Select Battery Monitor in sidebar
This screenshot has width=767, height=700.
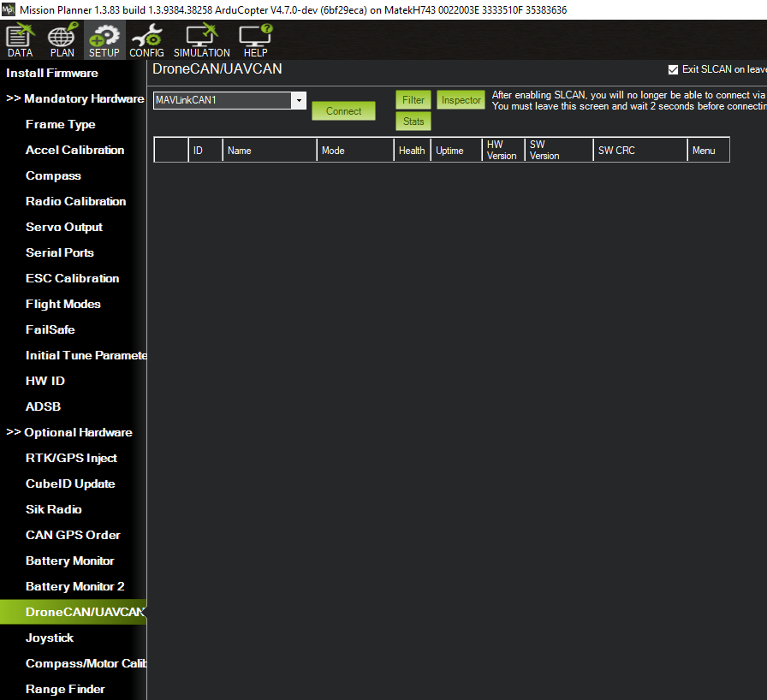[69, 561]
